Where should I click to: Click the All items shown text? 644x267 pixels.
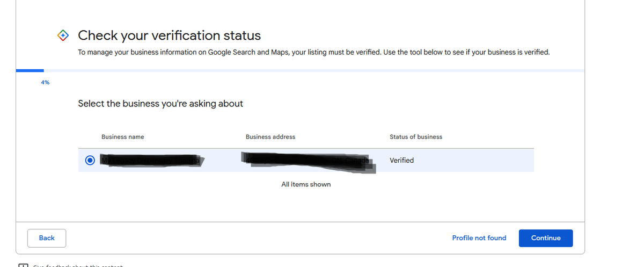coord(306,184)
